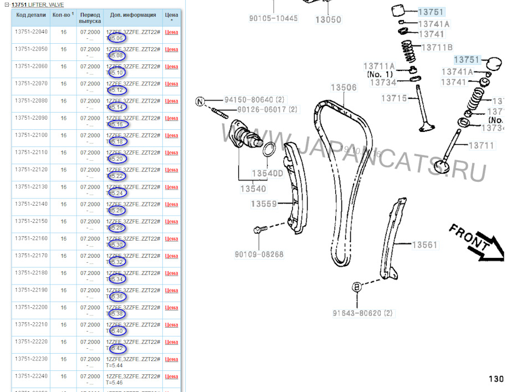
Task: Select the 13711B spring label in the diagram
Action: (437, 48)
